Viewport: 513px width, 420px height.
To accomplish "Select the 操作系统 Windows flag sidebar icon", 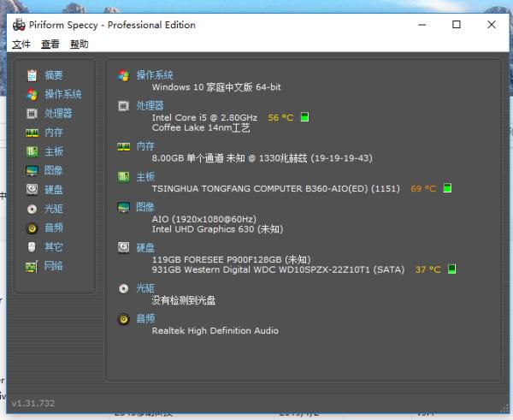I will click(32, 95).
